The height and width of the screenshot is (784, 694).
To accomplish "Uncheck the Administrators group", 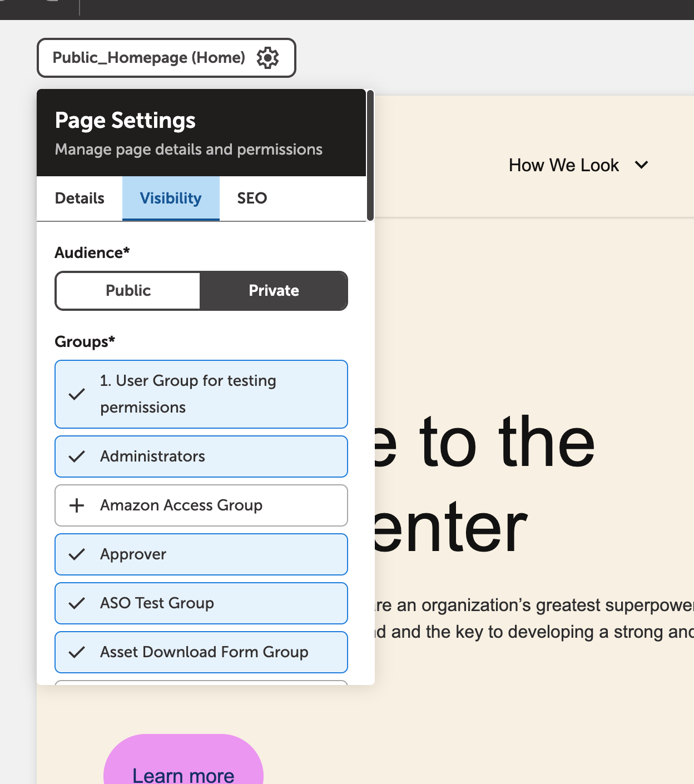I will (x=201, y=456).
